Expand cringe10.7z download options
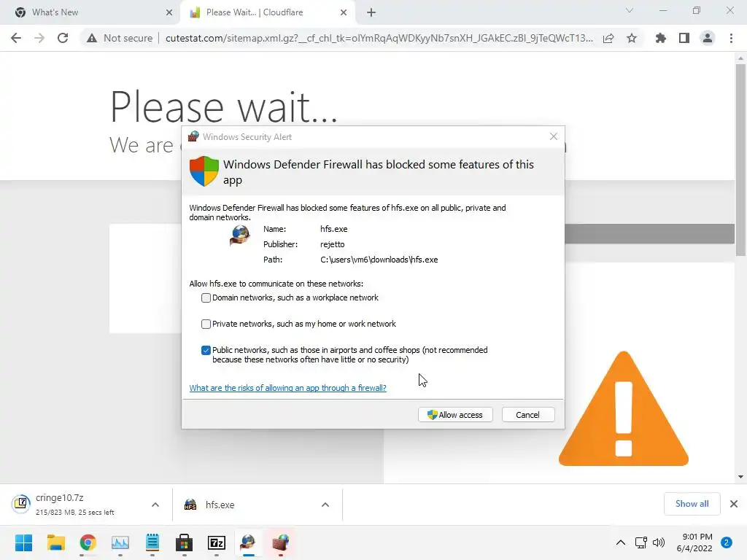The width and height of the screenshot is (747, 560). [155, 505]
